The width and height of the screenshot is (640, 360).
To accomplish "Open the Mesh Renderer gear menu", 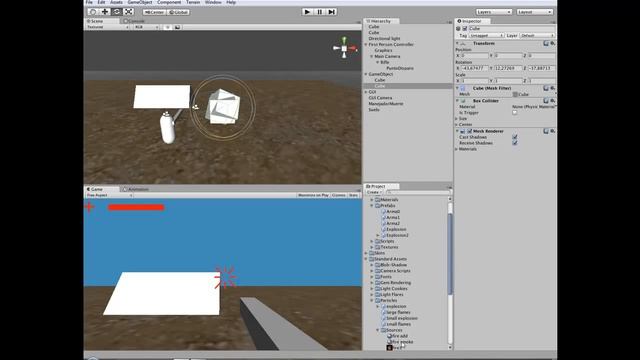I will pyautogui.click(x=552, y=131).
